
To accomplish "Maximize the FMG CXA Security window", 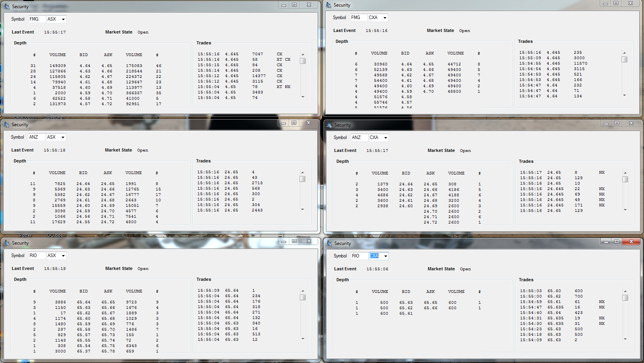I will point(616,3).
